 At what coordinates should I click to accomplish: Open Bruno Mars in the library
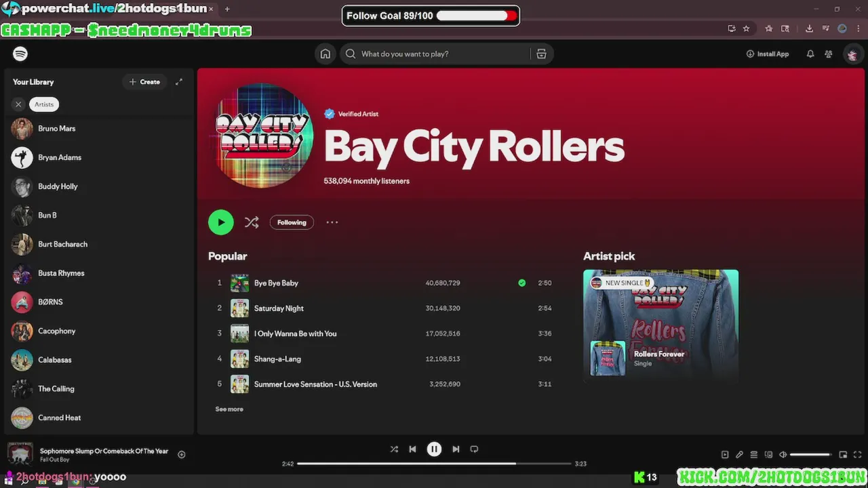point(98,128)
